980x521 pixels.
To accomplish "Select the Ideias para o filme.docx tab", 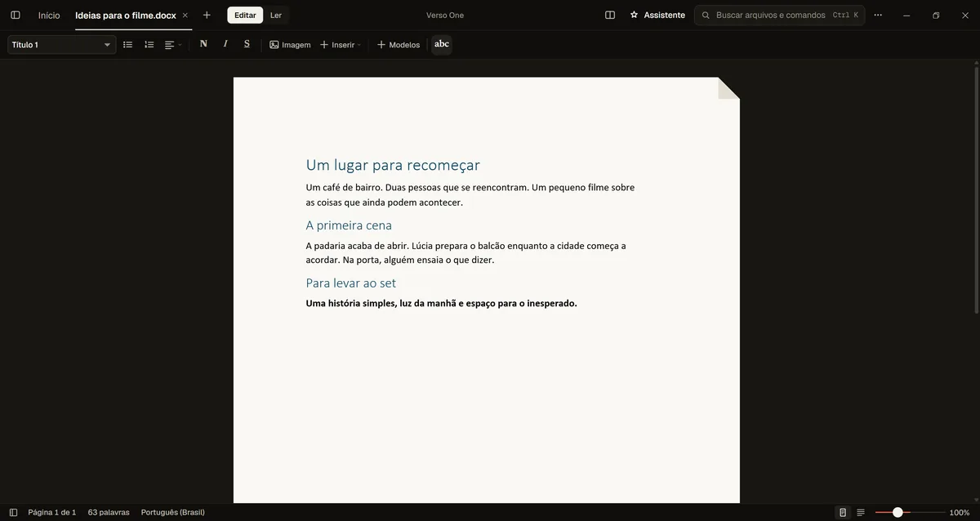I will pos(126,15).
